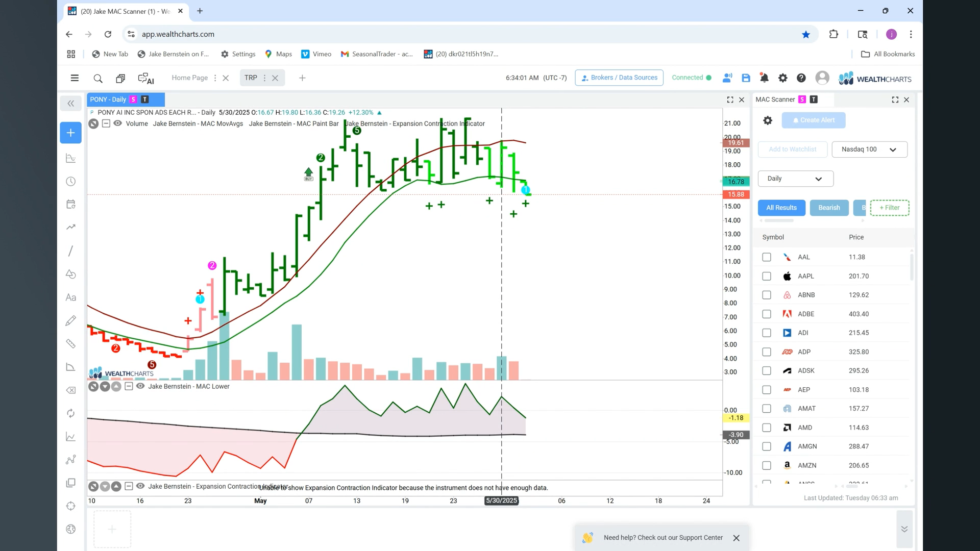Open the Home Page tab options menu
The width and height of the screenshot is (980, 551).
[x=215, y=78]
